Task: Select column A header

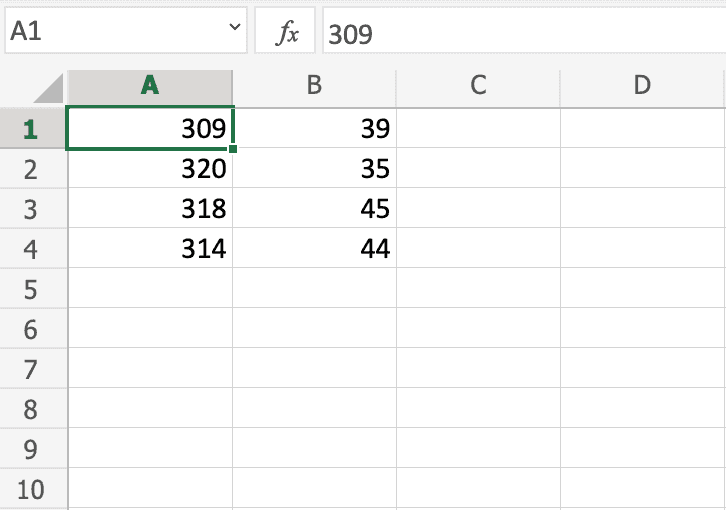Action: click(x=150, y=86)
